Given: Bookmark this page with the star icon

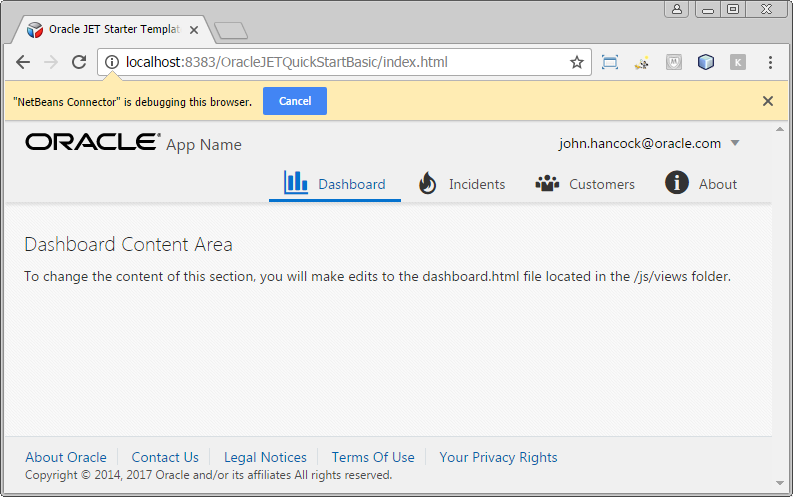Looking at the screenshot, I should coord(577,63).
